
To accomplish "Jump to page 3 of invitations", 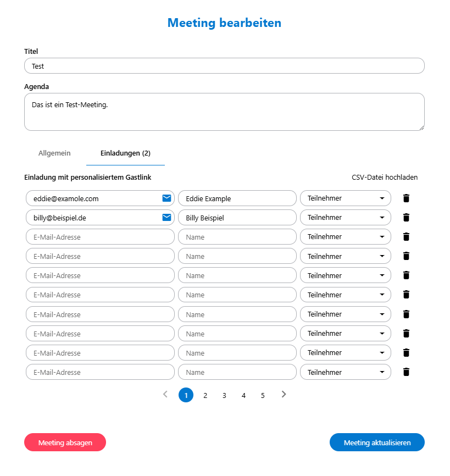I will (x=224, y=395).
